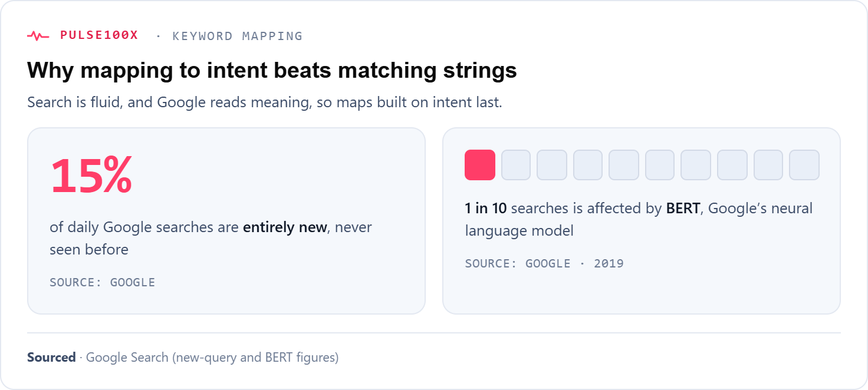
Task: Click the 'SOURCE: GOOGLE' label under 15%
Action: tap(103, 282)
